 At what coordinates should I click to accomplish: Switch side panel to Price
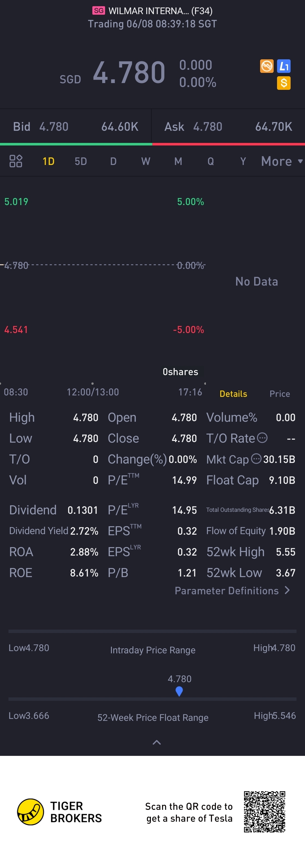coord(280,393)
